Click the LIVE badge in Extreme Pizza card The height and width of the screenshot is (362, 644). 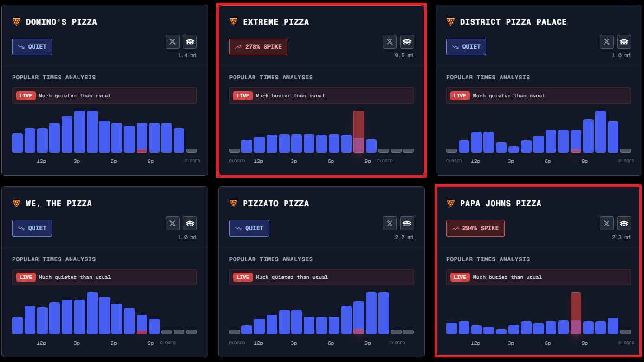point(243,96)
